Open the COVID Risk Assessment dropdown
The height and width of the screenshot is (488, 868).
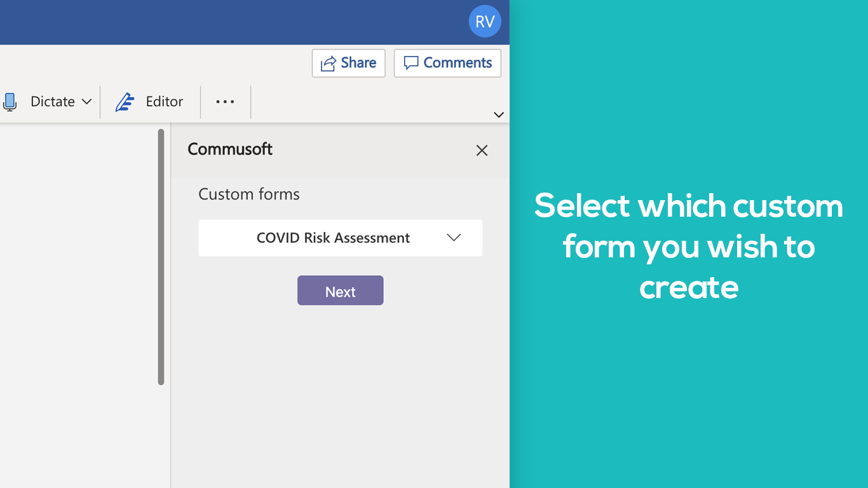pos(333,238)
